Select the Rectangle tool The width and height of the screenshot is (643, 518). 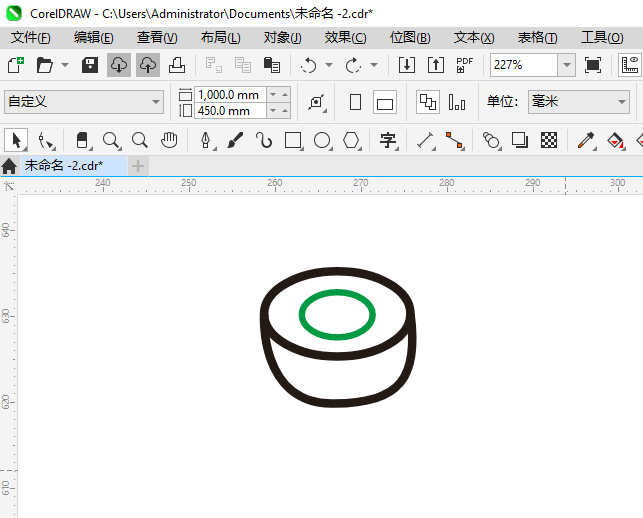click(293, 140)
